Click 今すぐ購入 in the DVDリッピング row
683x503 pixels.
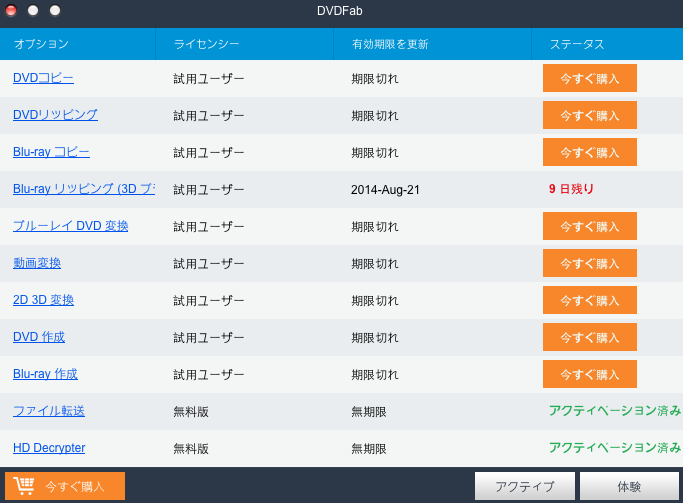[590, 115]
